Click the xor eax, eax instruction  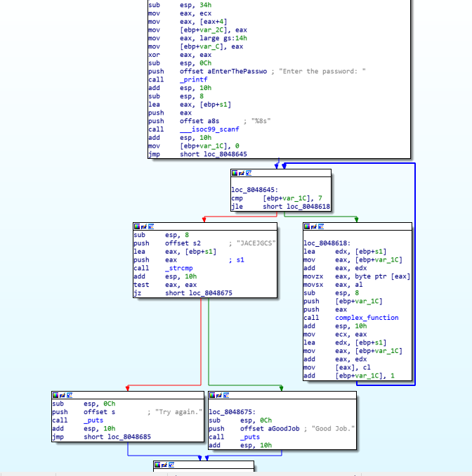click(x=180, y=55)
